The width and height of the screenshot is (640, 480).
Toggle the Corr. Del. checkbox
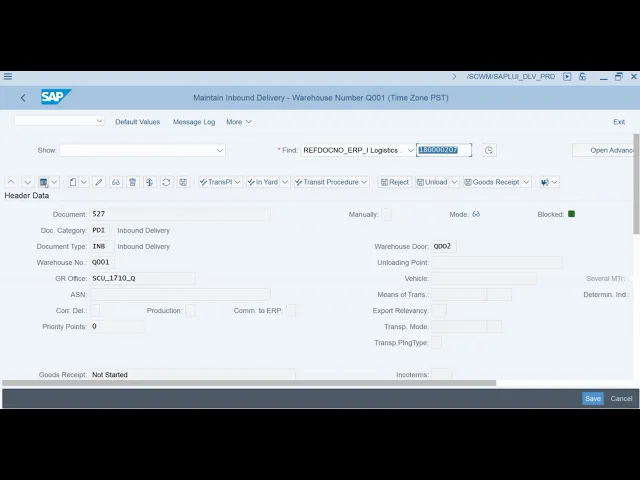point(95,311)
